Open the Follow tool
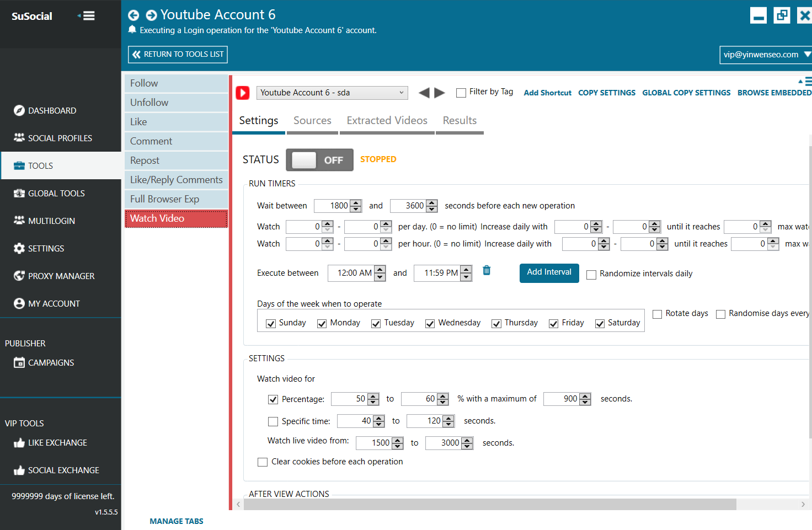This screenshot has width=812, height=530. click(177, 83)
